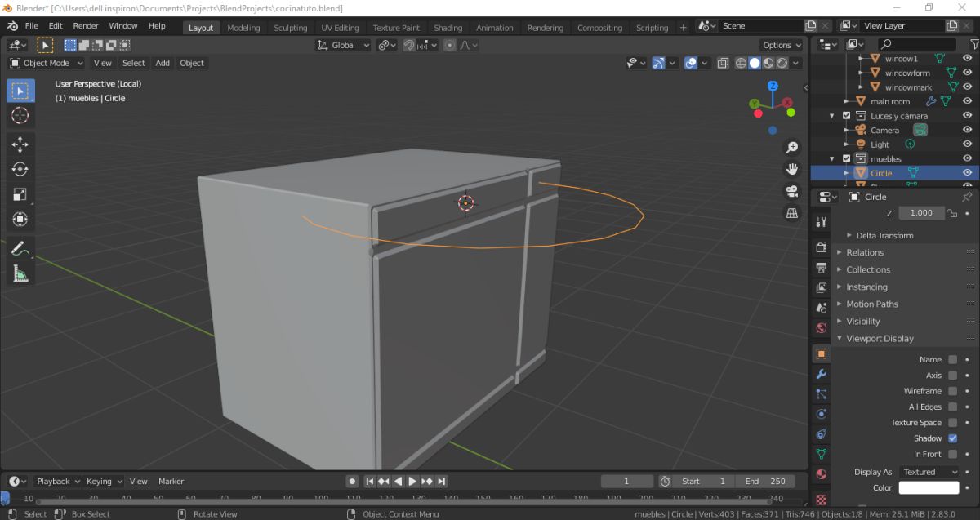Open the Object properties orange square tab

822,353
